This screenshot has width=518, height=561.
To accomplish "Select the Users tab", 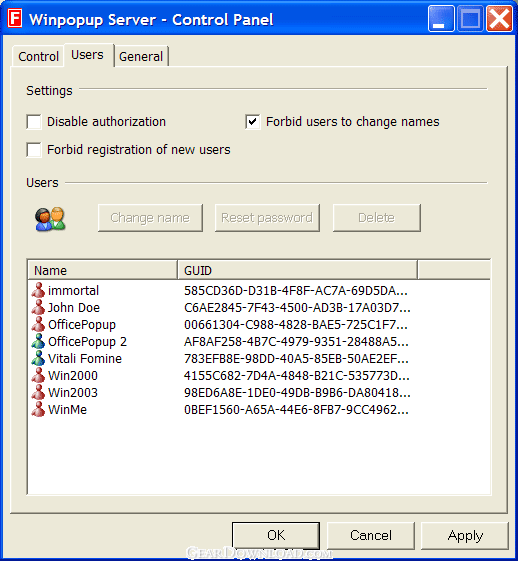I will pos(88,55).
